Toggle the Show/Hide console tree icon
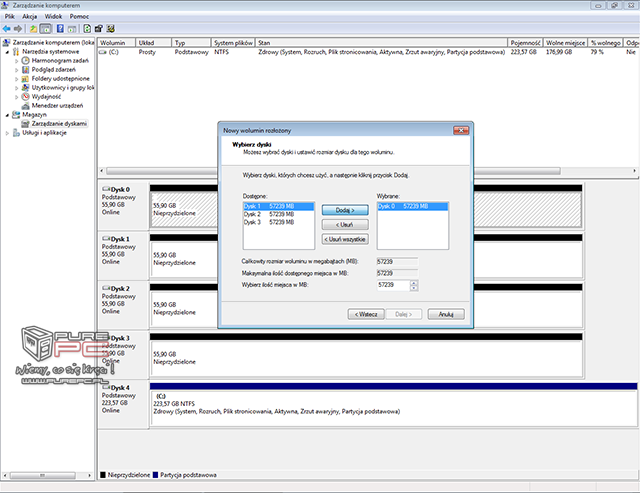 45,29
